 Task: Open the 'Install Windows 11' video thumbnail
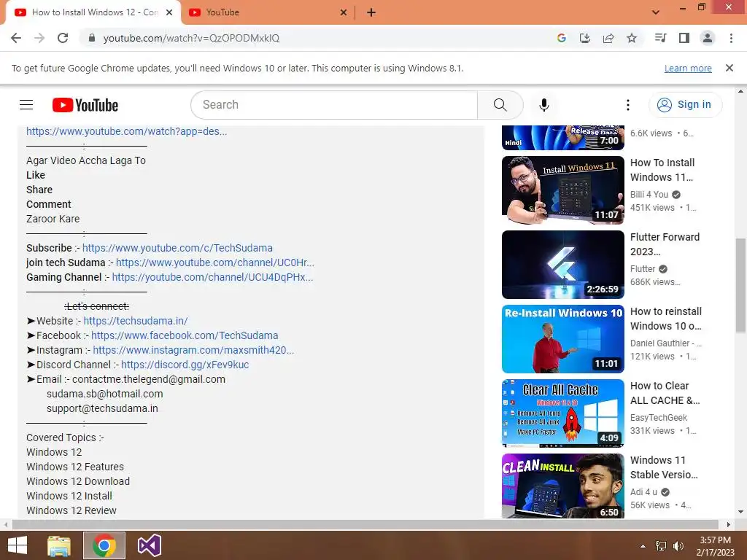point(562,190)
